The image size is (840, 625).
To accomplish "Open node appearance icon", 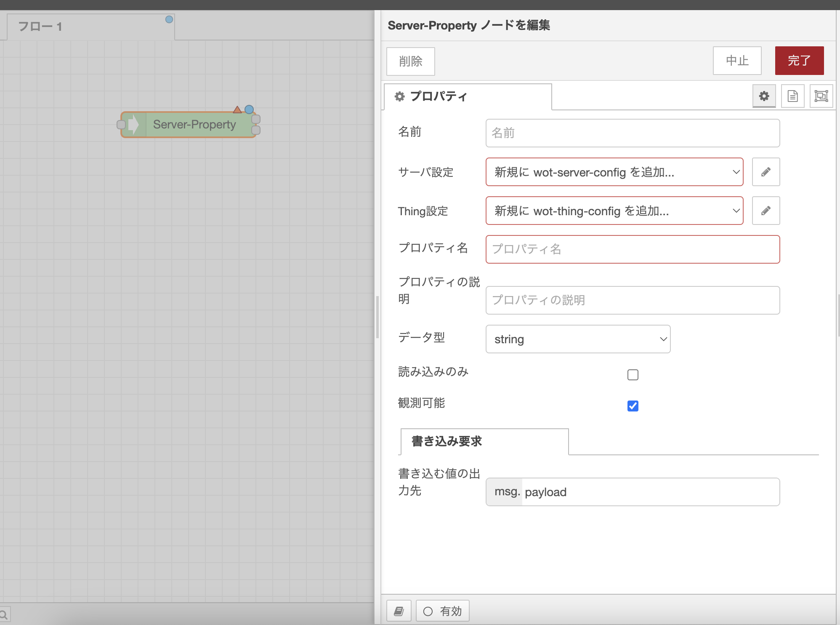I will coord(821,96).
